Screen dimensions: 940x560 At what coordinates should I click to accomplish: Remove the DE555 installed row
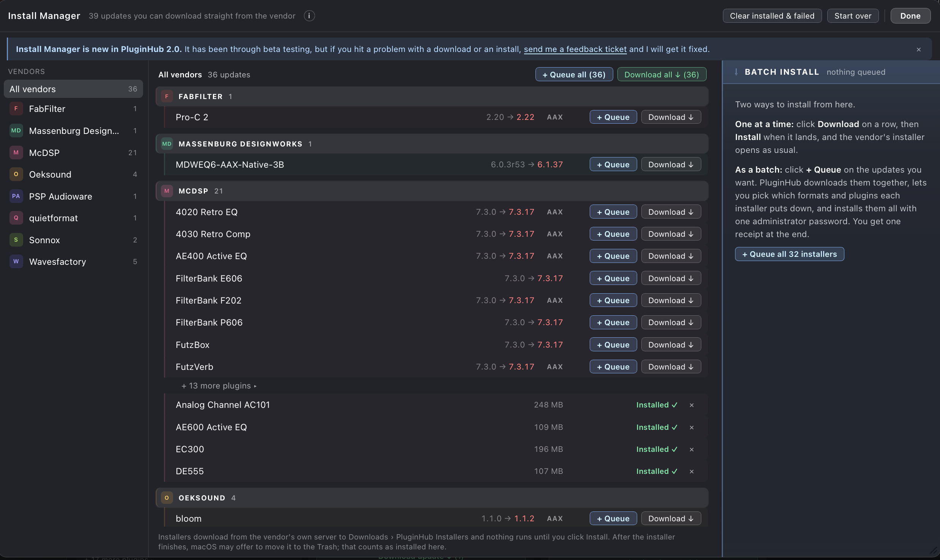point(692,472)
